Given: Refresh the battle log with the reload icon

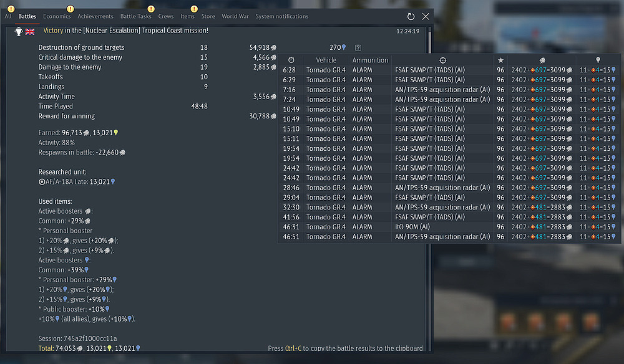Looking at the screenshot, I should point(411,16).
